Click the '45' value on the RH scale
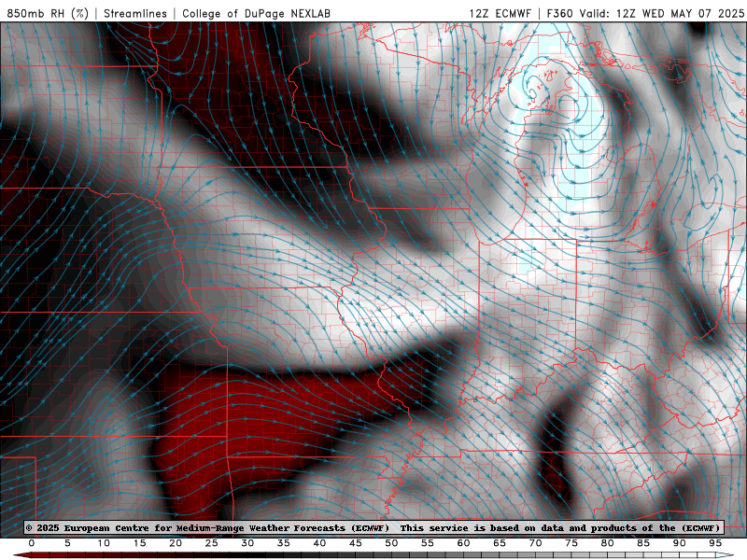This screenshot has width=747, height=560. pos(356,543)
